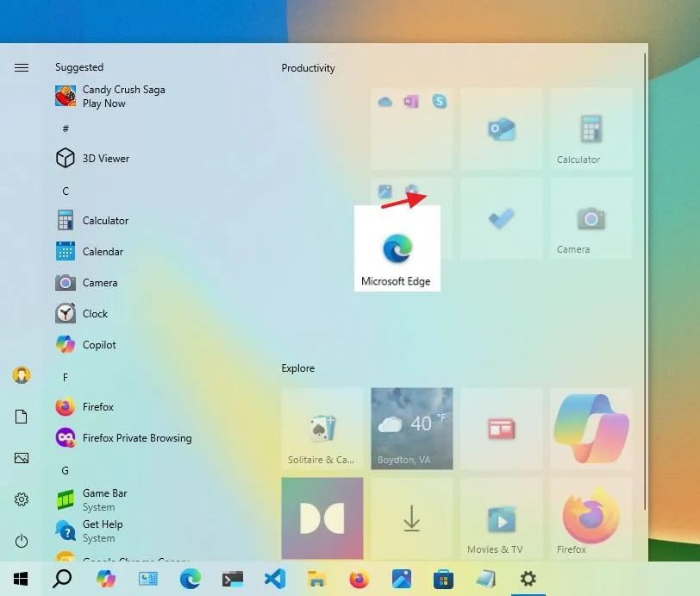Open the Calculator tile
The height and width of the screenshot is (596, 700).
pyautogui.click(x=591, y=129)
